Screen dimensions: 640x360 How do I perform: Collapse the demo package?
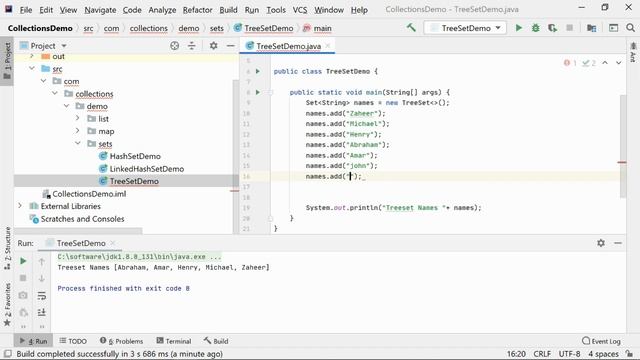(66, 106)
